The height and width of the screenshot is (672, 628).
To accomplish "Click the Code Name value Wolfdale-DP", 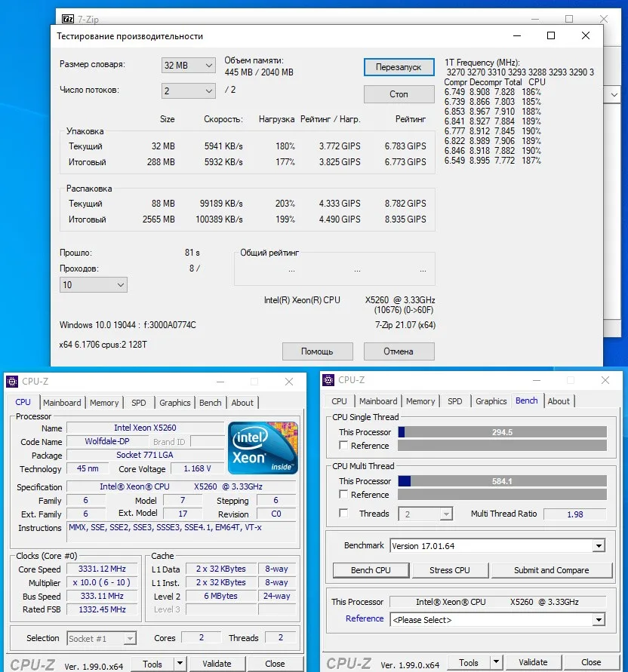I will (x=107, y=441).
